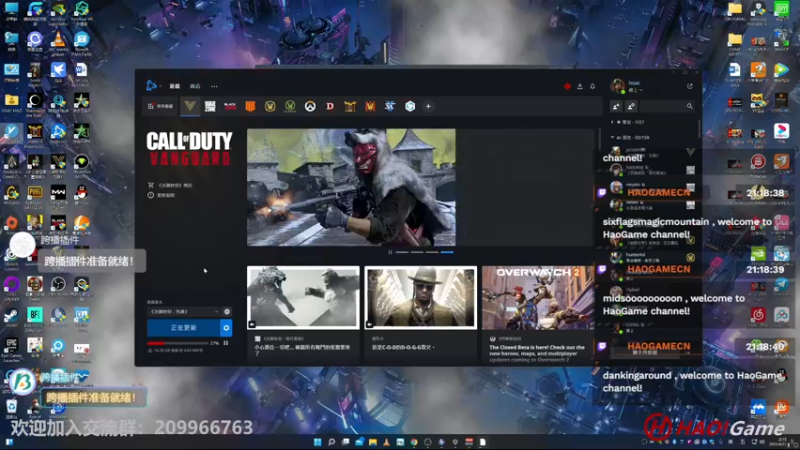The height and width of the screenshot is (450, 800).
Task: Select the orange Black Ops 4 tab
Action: point(250,106)
